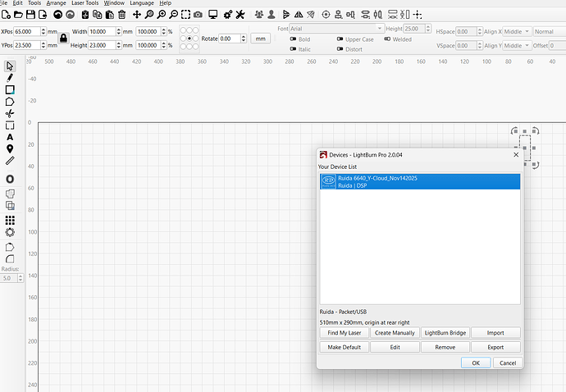Open the Grid Array tool
Image resolution: width=566 pixels, height=392 pixels.
10,220
